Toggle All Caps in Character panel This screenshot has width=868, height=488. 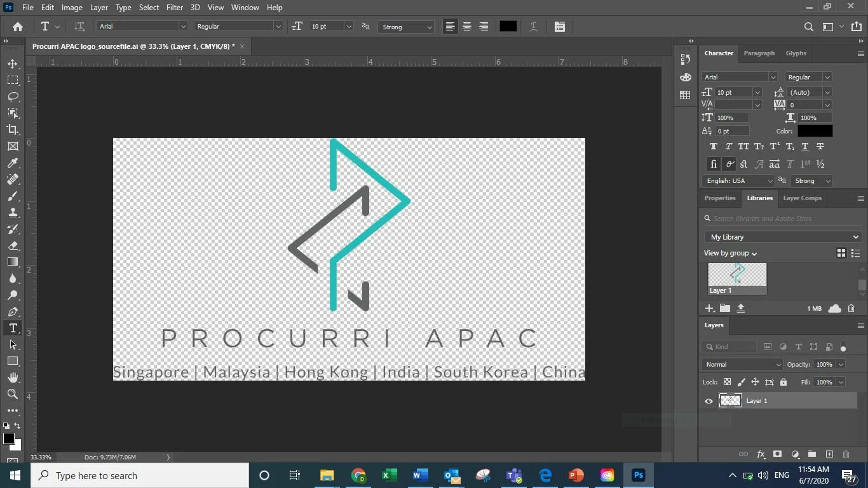[743, 147]
